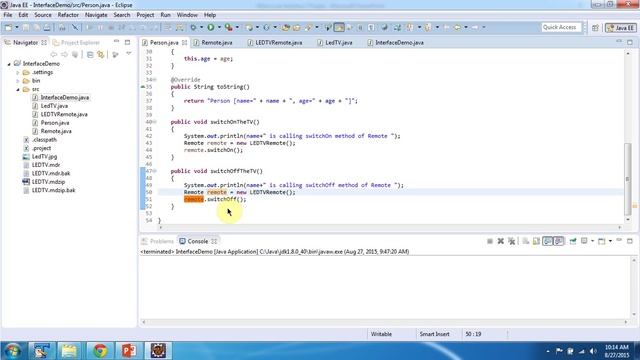Switch to the InterfaceDemo.java editor tab
This screenshot has height=360, width=640.
(399, 42)
